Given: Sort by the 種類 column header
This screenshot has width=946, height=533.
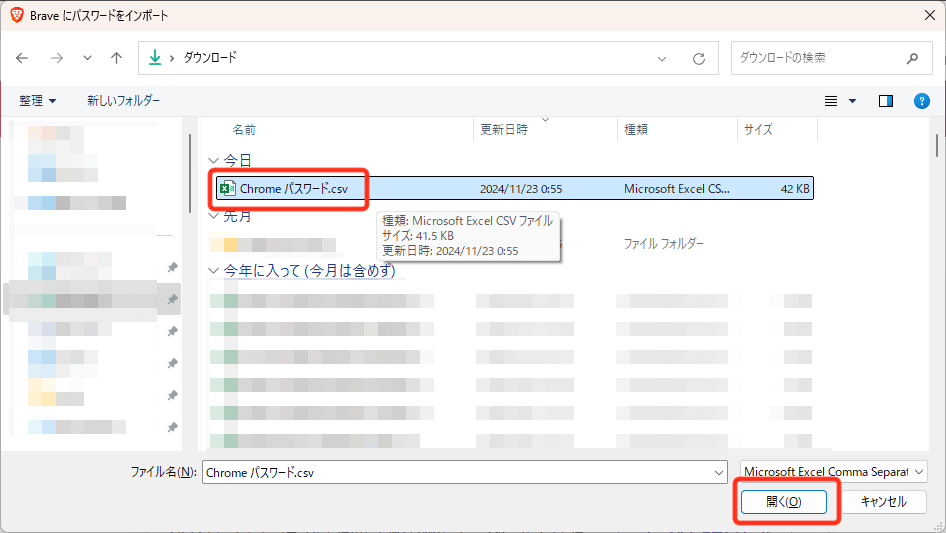Looking at the screenshot, I should click(636, 129).
